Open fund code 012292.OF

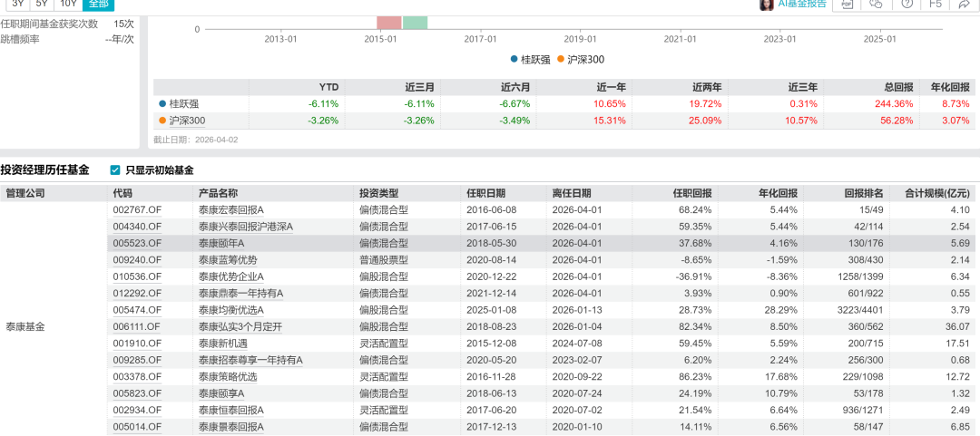[x=137, y=293]
